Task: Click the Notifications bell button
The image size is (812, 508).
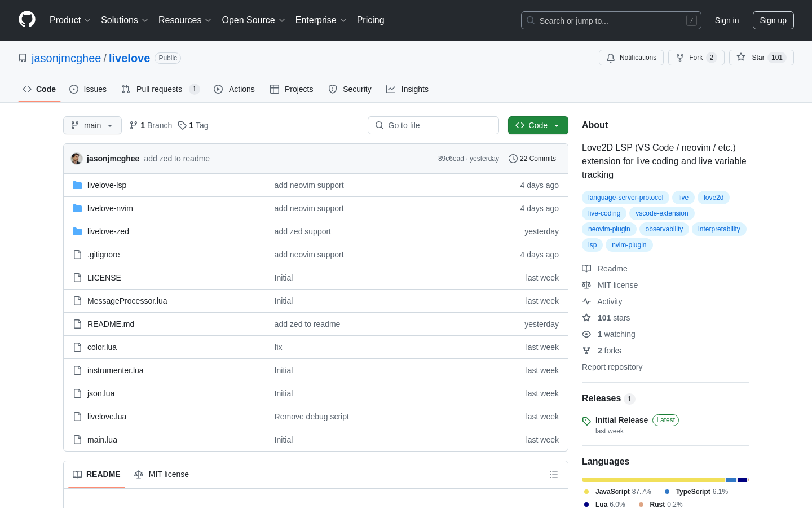Action: tap(631, 58)
